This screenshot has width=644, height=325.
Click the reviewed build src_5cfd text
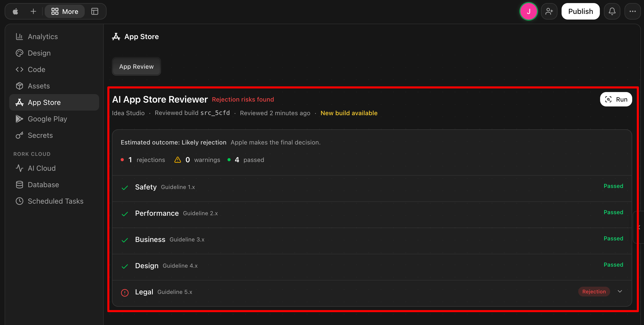click(192, 113)
